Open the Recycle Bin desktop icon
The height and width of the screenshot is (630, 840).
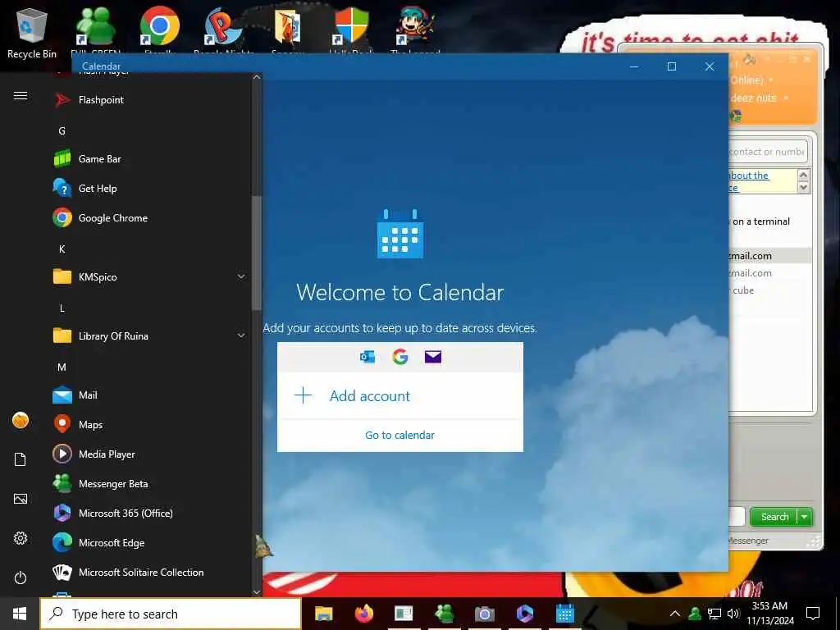32,33
